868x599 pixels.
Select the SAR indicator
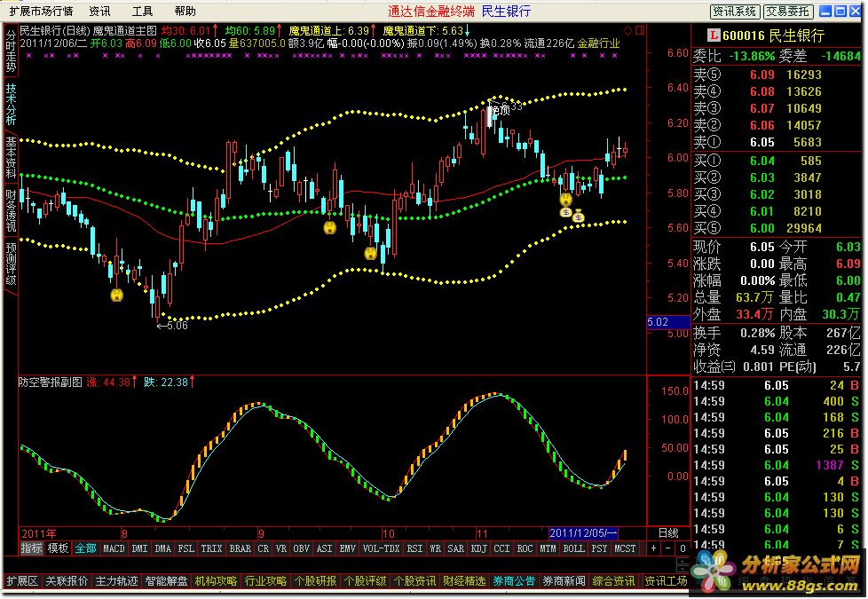coord(455,548)
